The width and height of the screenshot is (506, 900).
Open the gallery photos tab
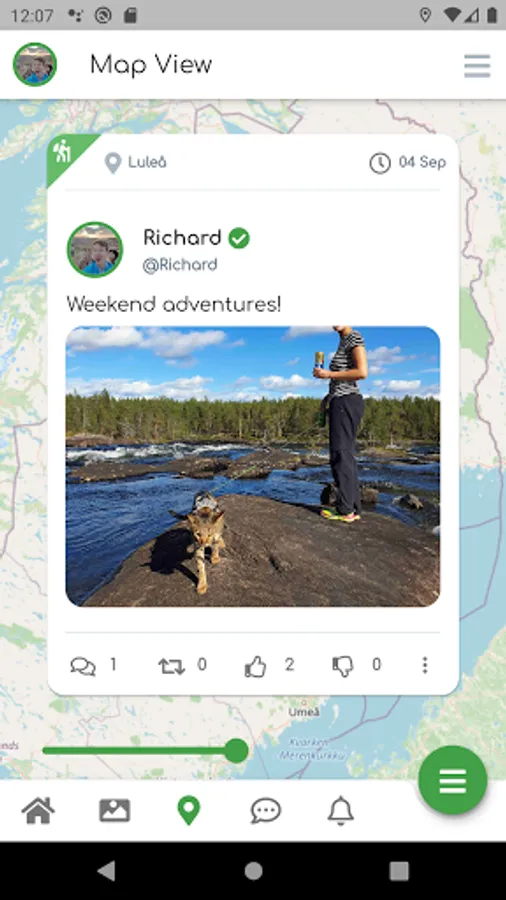pos(115,810)
